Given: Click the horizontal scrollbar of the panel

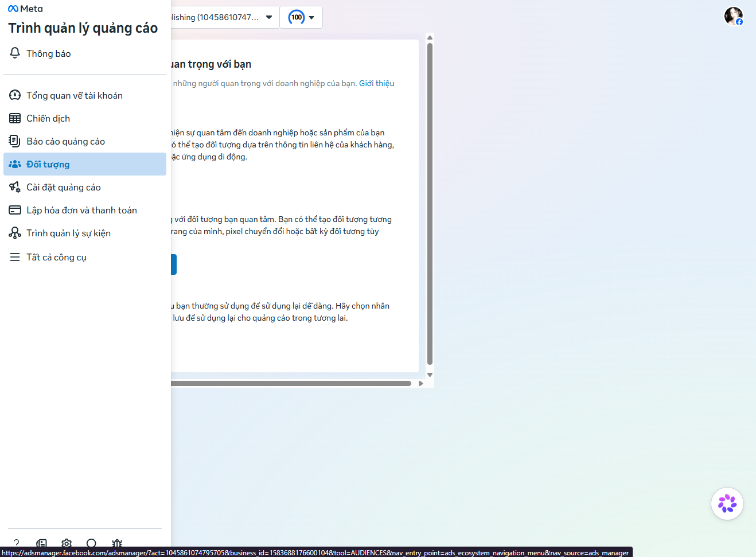Looking at the screenshot, I should 291,383.
